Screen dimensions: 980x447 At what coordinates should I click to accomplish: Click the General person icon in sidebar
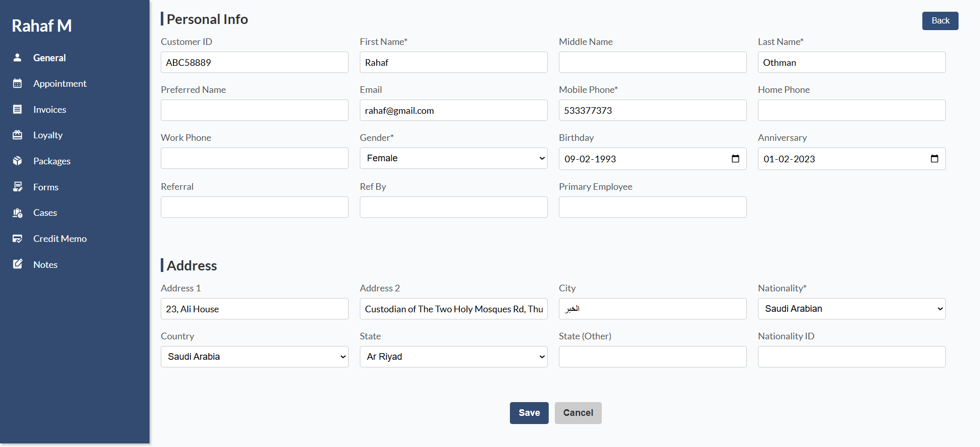[x=17, y=58]
